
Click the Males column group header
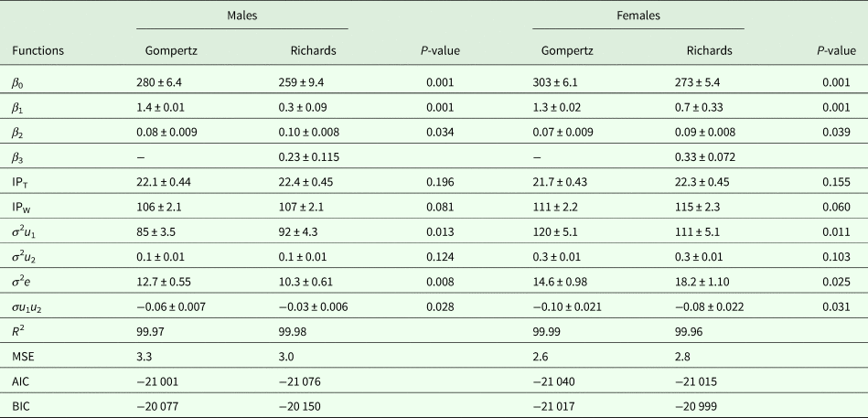pos(241,16)
